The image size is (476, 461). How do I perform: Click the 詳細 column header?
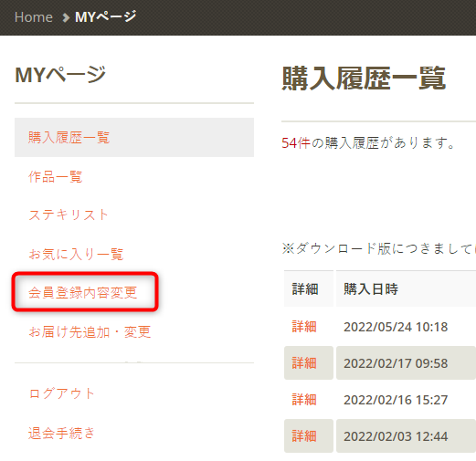pyautogui.click(x=305, y=288)
